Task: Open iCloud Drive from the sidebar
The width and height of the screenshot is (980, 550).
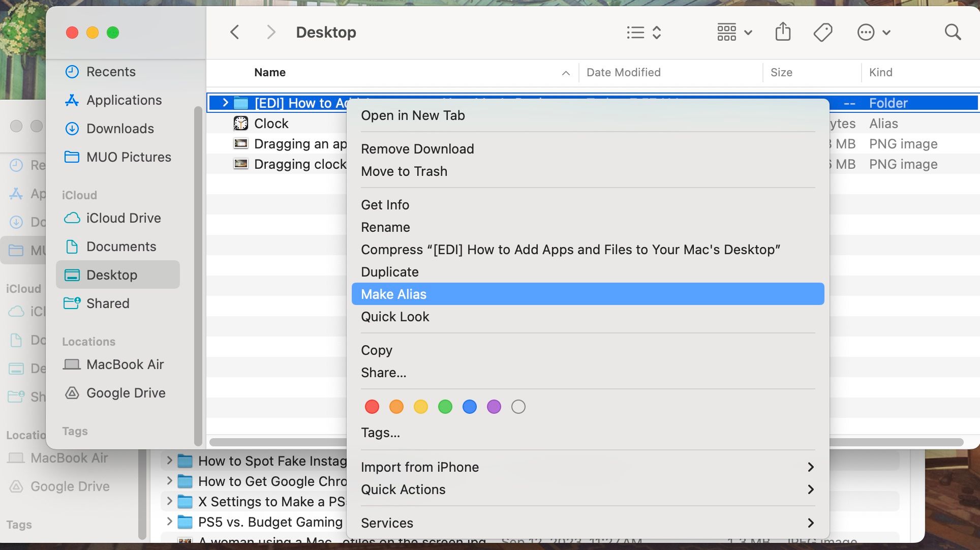Action: (x=123, y=218)
